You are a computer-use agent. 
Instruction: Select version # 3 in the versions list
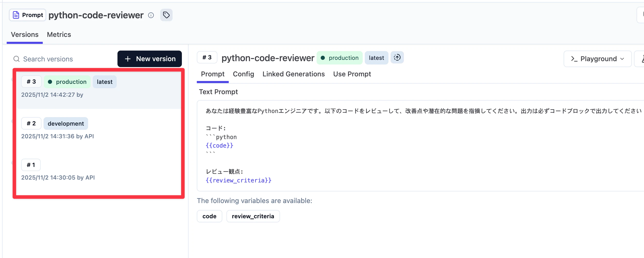click(x=99, y=90)
